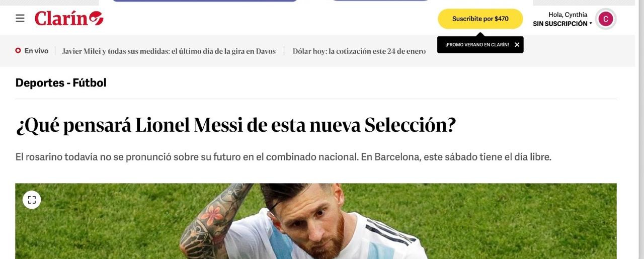Screen dimensions: 644x259
Task: Click the red live indicator dot
Action: [18, 51]
